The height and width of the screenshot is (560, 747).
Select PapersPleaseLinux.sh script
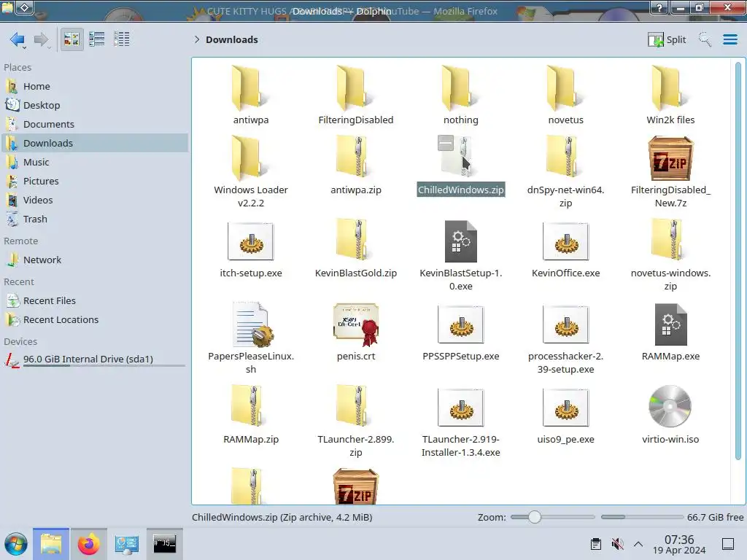pos(251,337)
